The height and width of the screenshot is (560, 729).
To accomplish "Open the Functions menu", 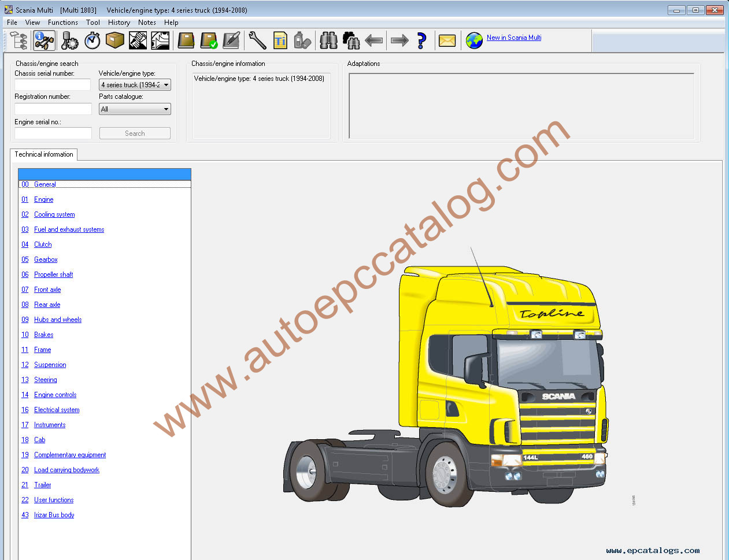I will coord(63,23).
